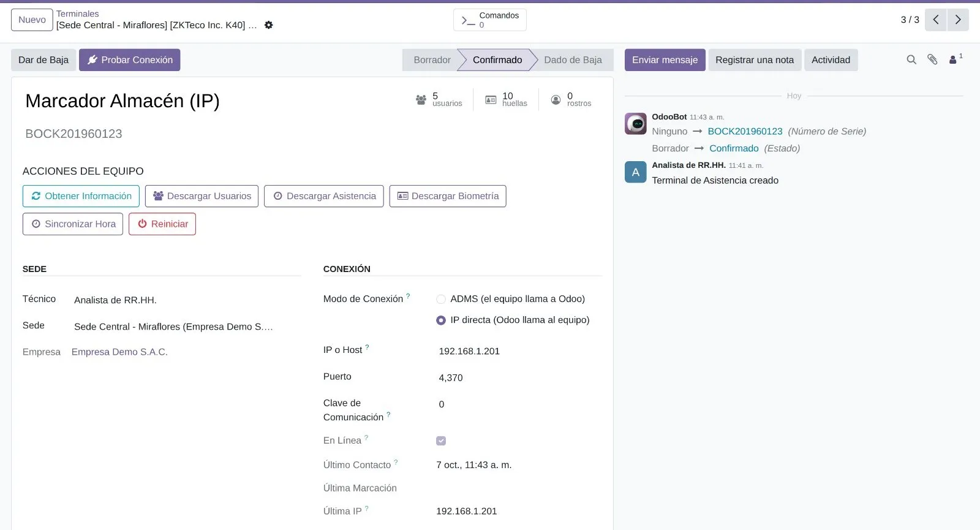Open the Sede dropdown field
This screenshot has height=530, width=980.
pos(187,327)
